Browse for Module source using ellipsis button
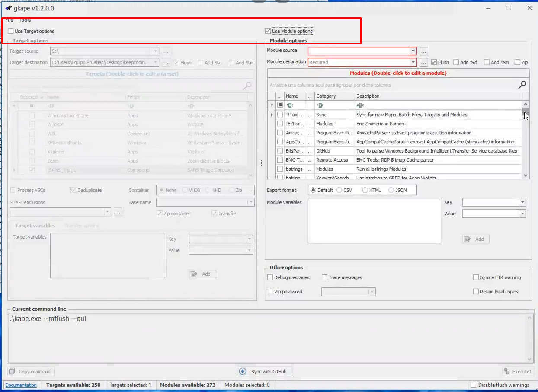Image resolution: width=538 pixels, height=392 pixels. coord(423,51)
